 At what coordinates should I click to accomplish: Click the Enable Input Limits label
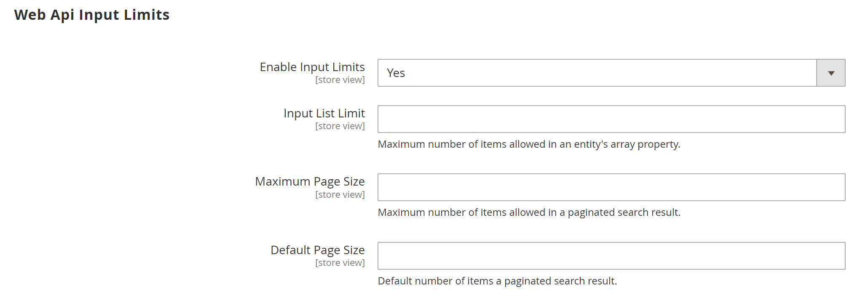(x=312, y=67)
